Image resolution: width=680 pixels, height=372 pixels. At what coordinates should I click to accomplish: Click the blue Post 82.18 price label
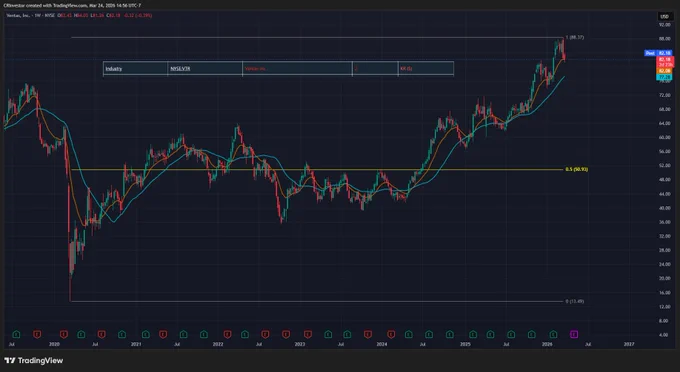point(658,53)
